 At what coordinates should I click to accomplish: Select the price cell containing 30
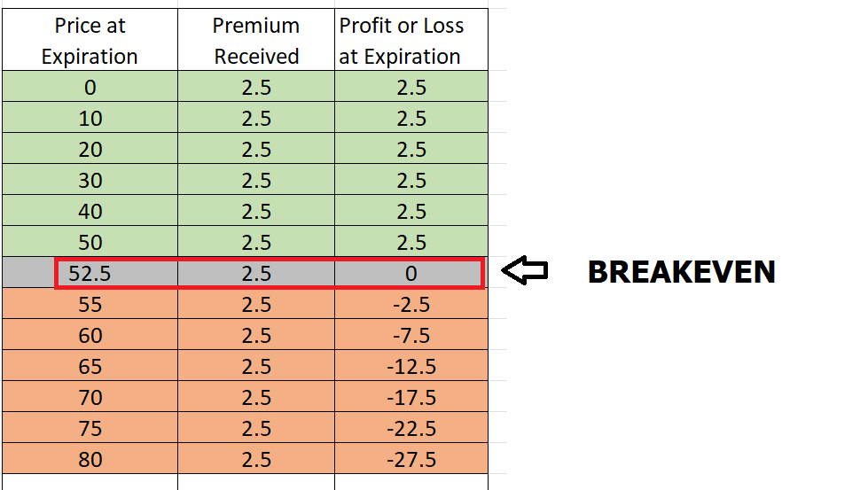point(90,181)
